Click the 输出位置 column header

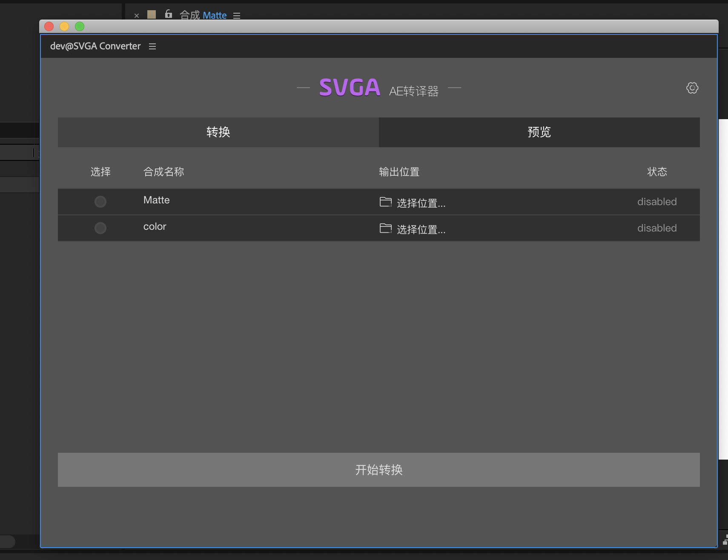399,172
